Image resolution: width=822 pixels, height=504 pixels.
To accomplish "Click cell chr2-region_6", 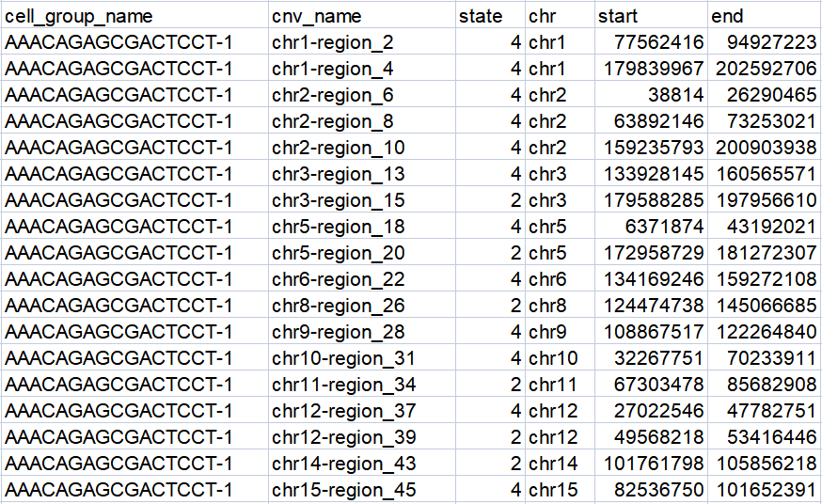I will click(x=362, y=94).
